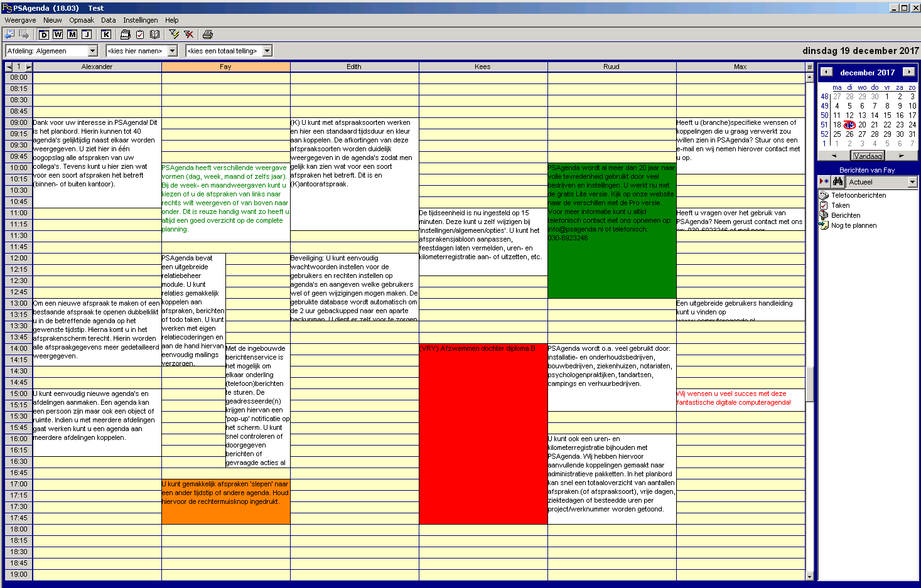The height and width of the screenshot is (588, 921).
Task: Select Taken in the Berichten van Fay list
Action: tap(839, 205)
